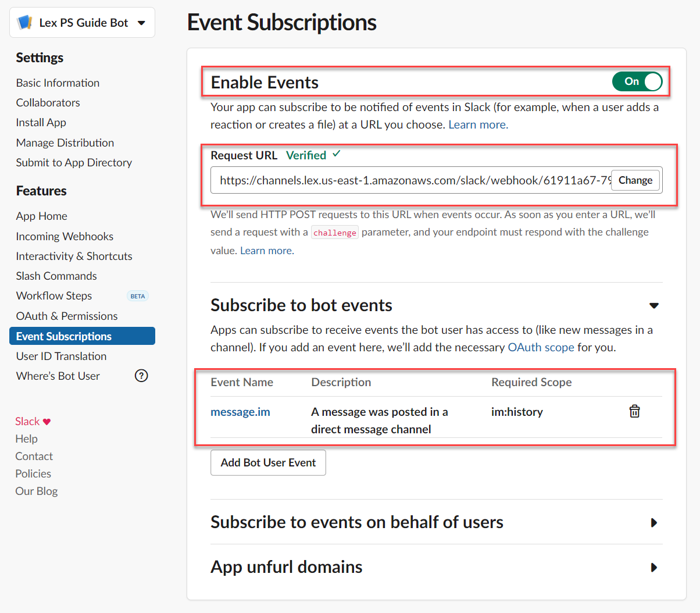The height and width of the screenshot is (613, 700).
Task: Open User ID Translation page
Action: [x=62, y=356]
